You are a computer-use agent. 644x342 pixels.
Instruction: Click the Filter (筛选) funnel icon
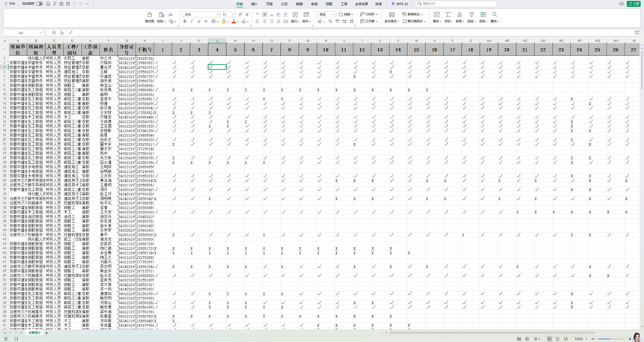[x=472, y=15]
